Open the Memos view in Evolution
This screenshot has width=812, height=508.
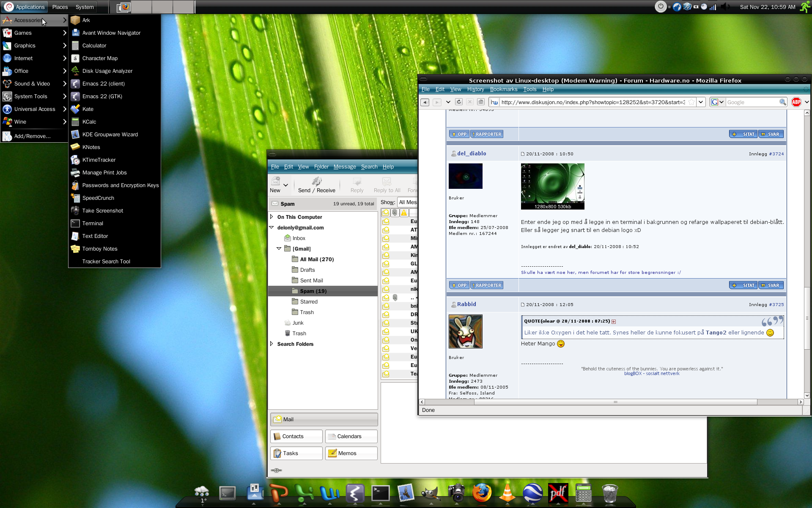[x=351, y=453]
